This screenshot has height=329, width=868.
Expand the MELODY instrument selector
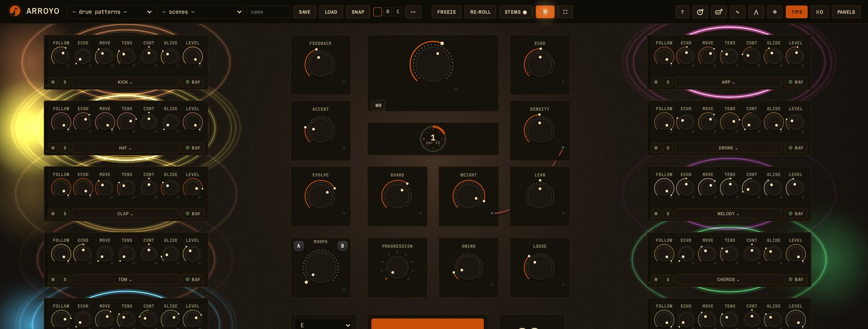[728, 214]
